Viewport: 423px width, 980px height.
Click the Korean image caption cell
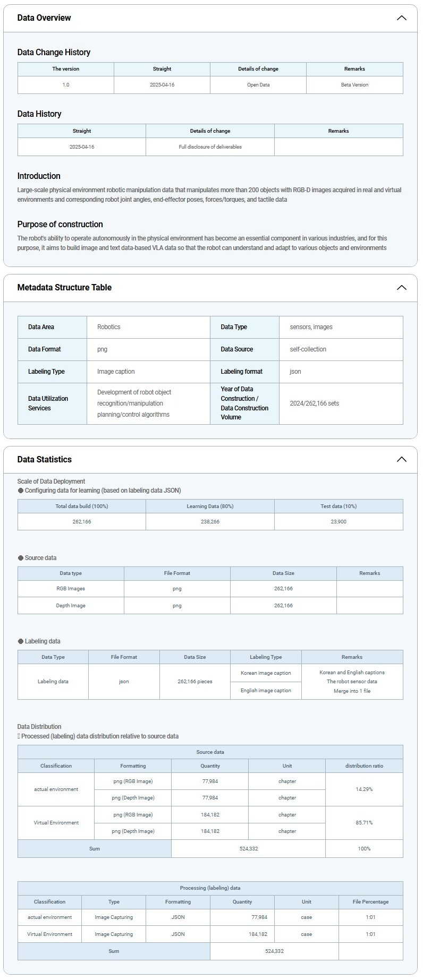click(266, 673)
